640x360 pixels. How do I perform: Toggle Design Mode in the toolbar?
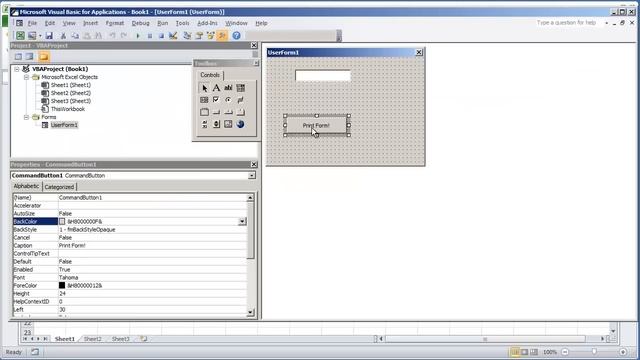click(x=173, y=36)
